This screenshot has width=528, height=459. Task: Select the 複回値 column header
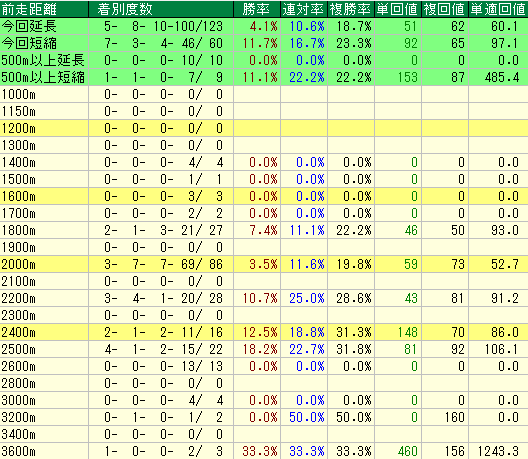pos(445,9)
